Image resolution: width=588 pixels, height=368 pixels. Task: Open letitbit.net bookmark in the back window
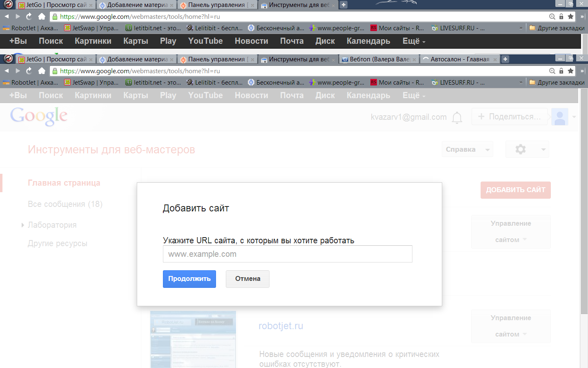pos(153,28)
